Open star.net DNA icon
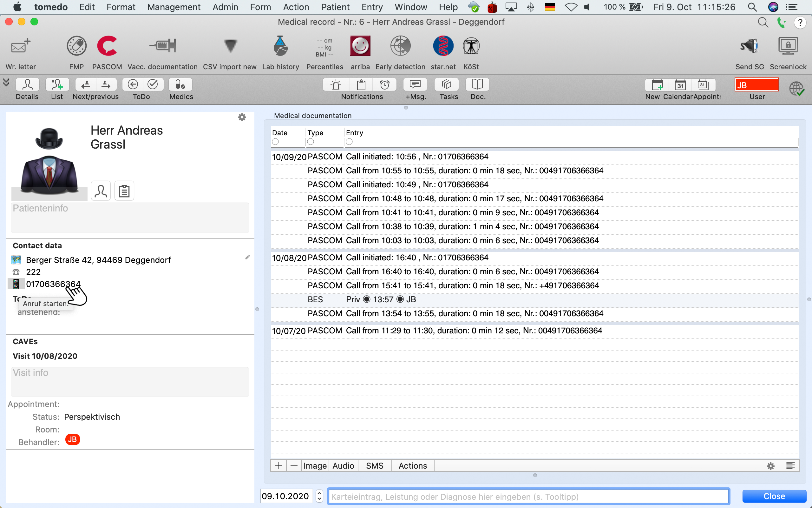 443,46
